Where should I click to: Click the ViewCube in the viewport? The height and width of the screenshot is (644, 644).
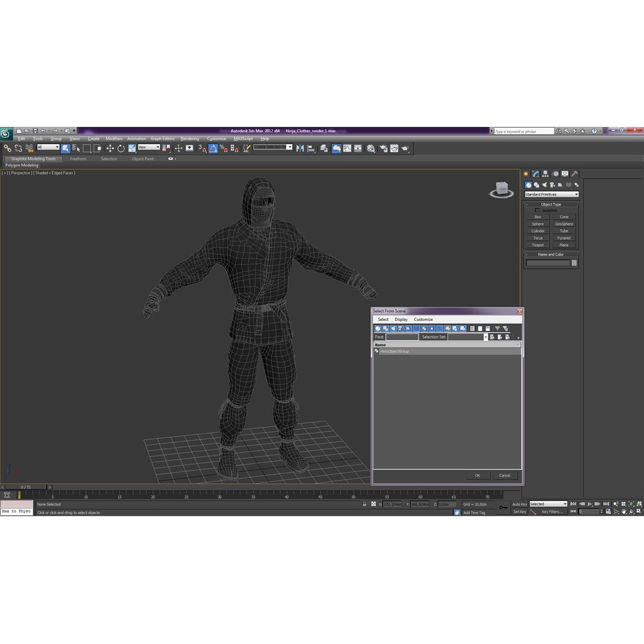pos(501,190)
